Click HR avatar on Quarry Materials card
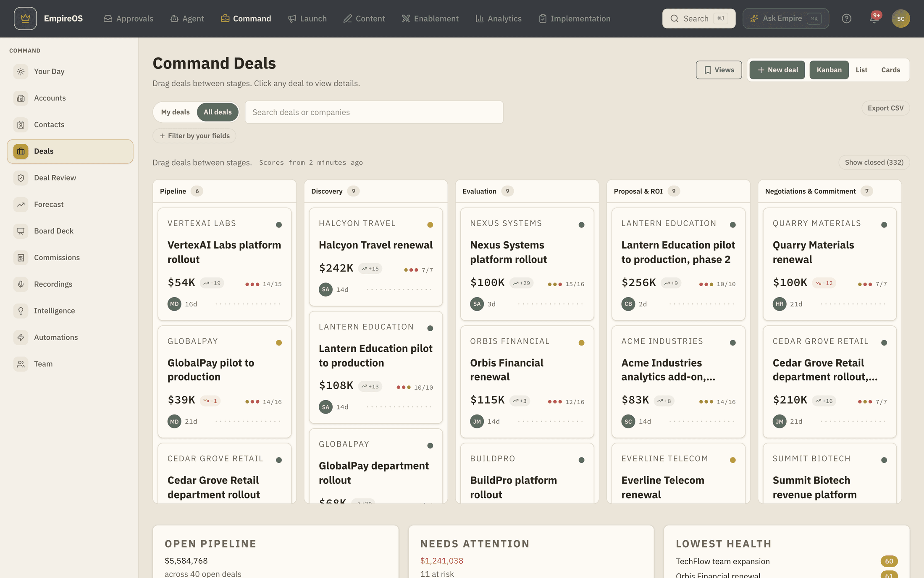Screen dimensions: 924x578 (x=780, y=304)
